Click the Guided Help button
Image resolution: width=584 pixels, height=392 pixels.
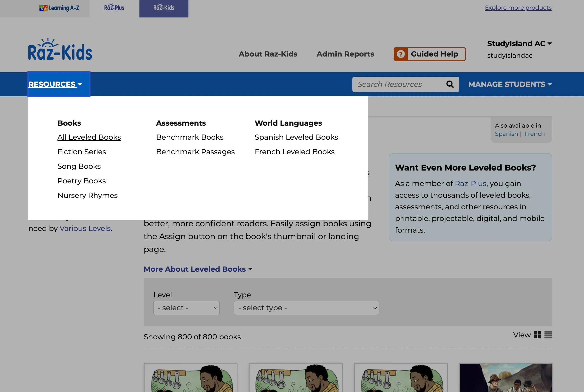pyautogui.click(x=430, y=54)
